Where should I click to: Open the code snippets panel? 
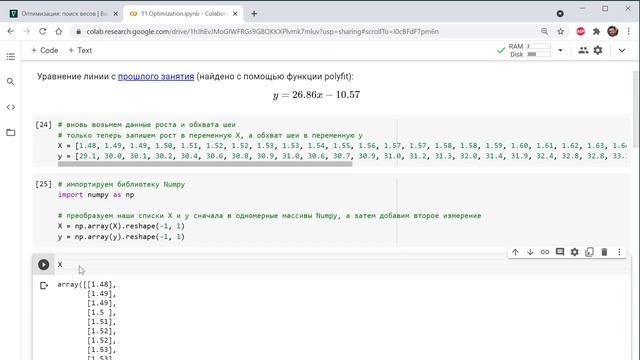[x=11, y=107]
